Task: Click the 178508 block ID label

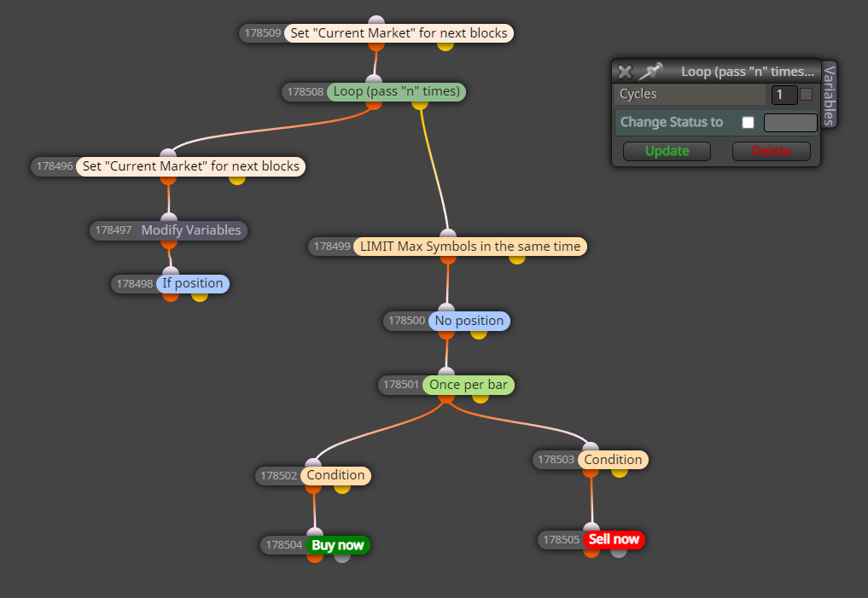Action: [305, 92]
